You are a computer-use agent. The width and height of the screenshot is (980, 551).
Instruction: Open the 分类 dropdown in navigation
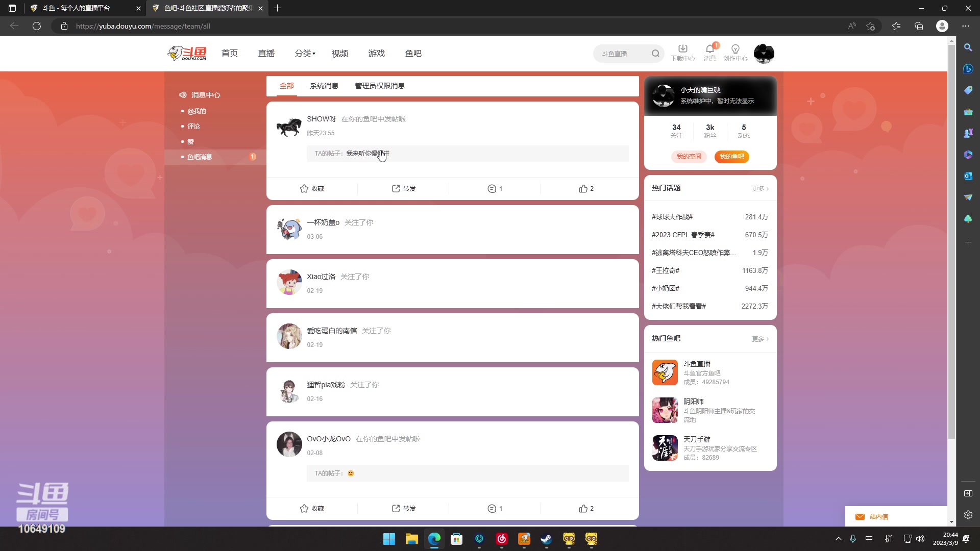(x=305, y=53)
